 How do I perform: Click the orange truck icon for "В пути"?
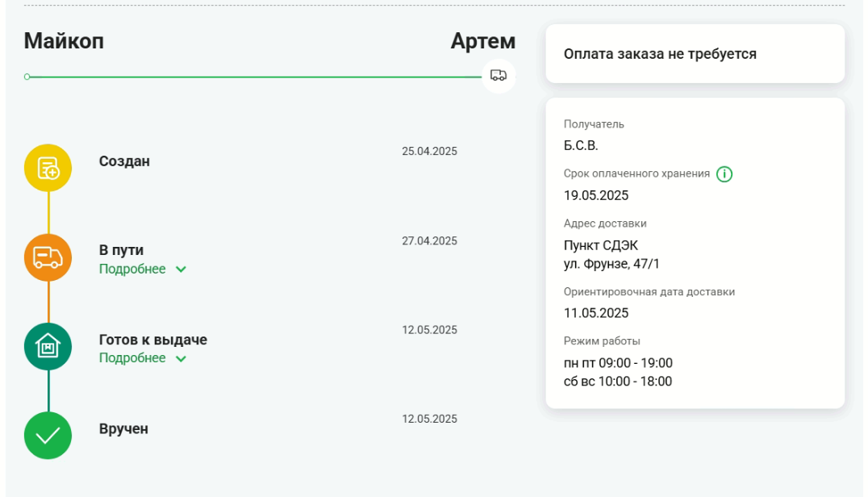click(48, 257)
